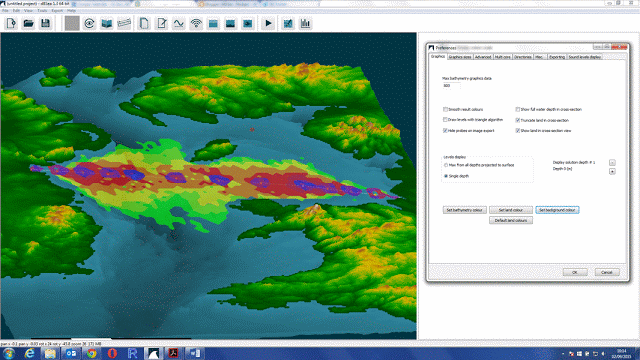Cancel the Preferences dialog
640x360 pixels.
(607, 272)
